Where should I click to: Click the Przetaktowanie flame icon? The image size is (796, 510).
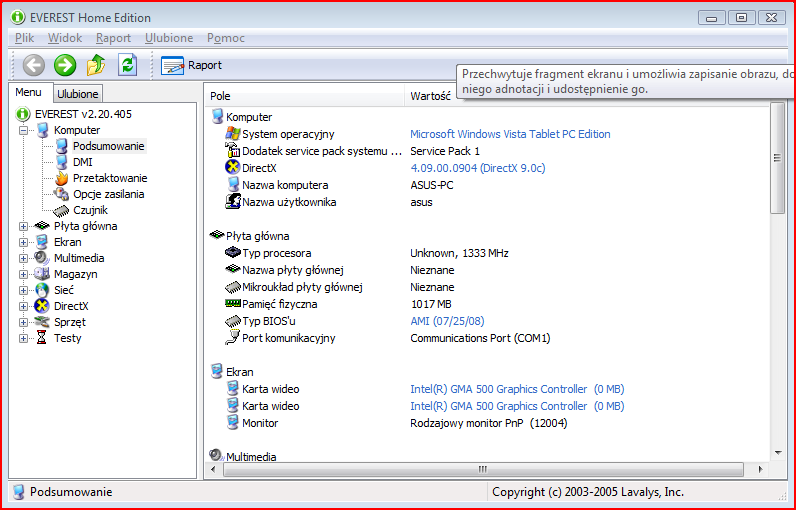pyautogui.click(x=61, y=178)
